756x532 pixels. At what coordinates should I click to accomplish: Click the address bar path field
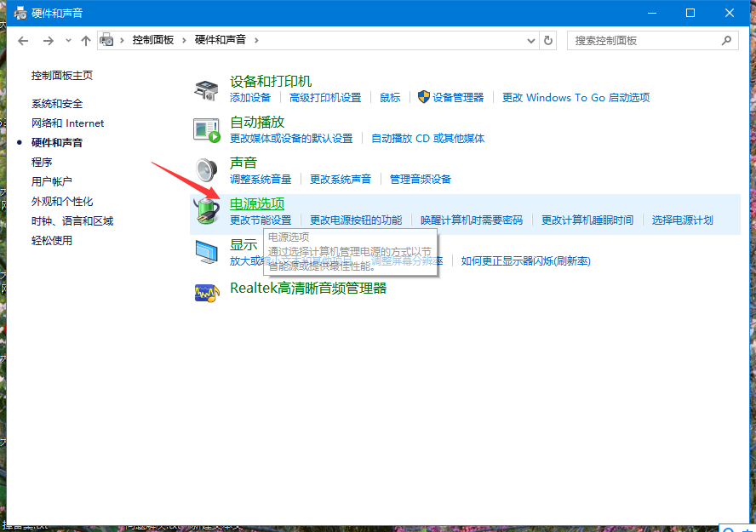pos(318,41)
